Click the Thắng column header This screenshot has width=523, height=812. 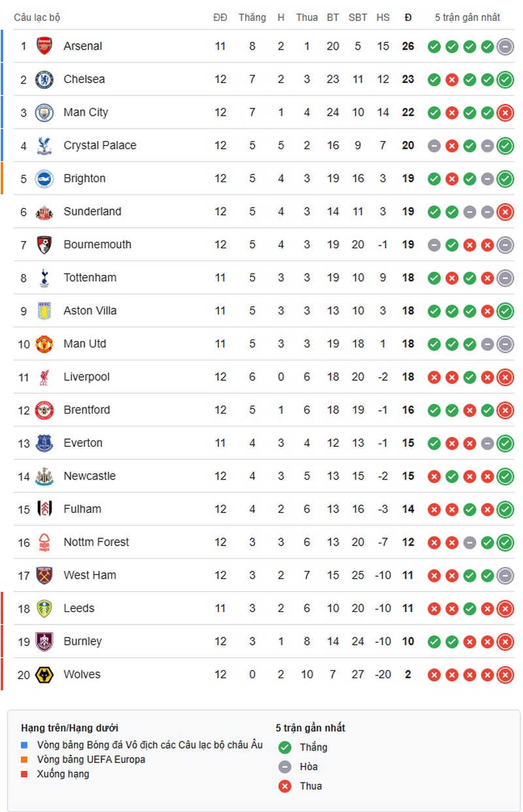pyautogui.click(x=252, y=18)
